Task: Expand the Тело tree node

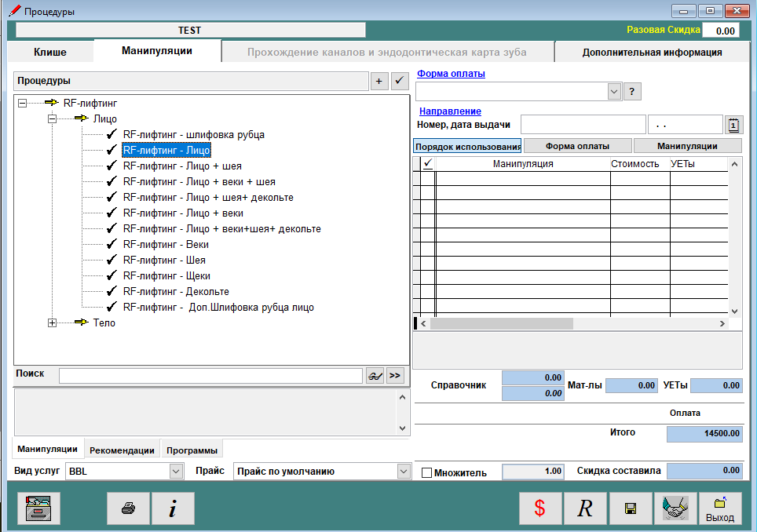Action: (53, 322)
